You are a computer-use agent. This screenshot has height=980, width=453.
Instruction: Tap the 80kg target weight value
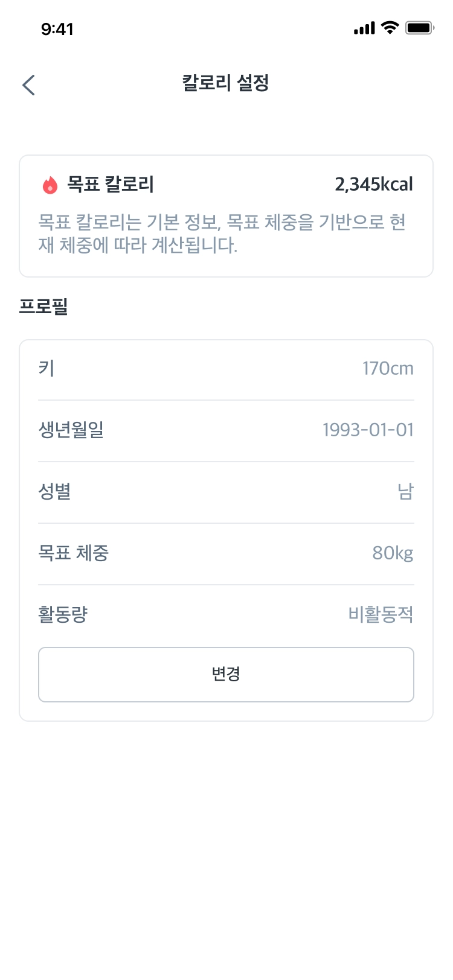point(393,553)
